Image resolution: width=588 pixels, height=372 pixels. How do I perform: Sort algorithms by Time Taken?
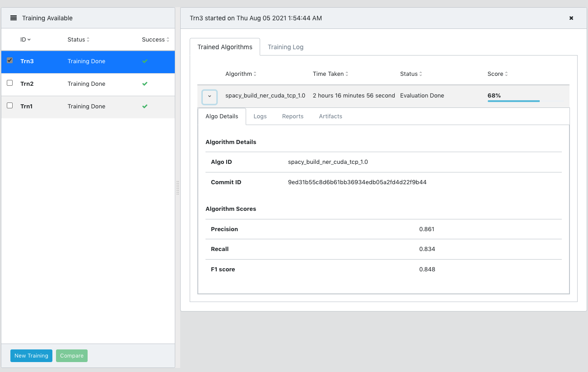tap(330, 74)
